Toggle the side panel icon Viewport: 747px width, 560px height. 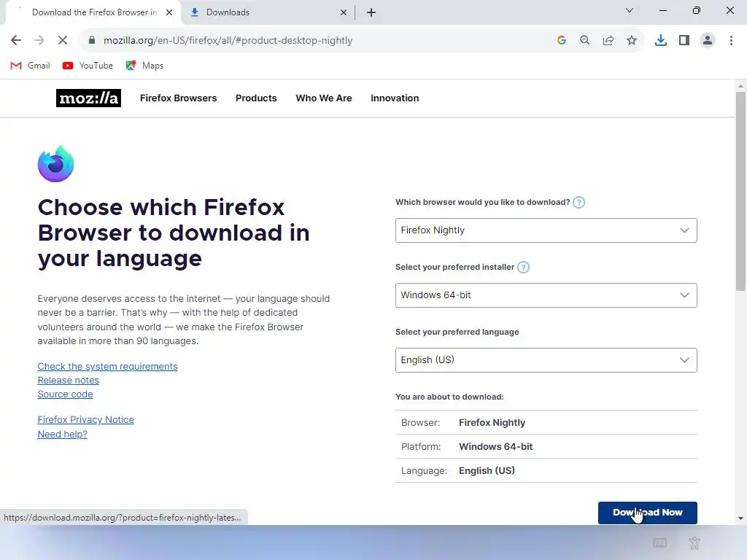tap(684, 41)
